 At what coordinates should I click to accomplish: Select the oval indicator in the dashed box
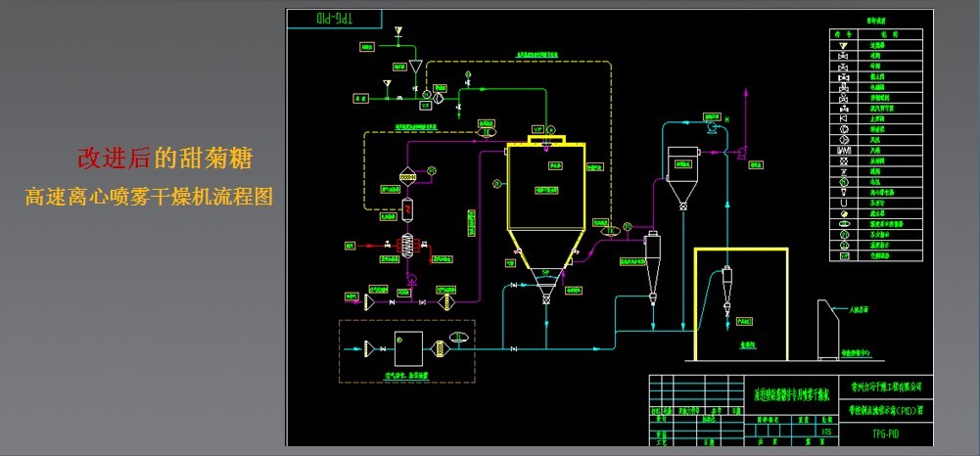pos(458,339)
